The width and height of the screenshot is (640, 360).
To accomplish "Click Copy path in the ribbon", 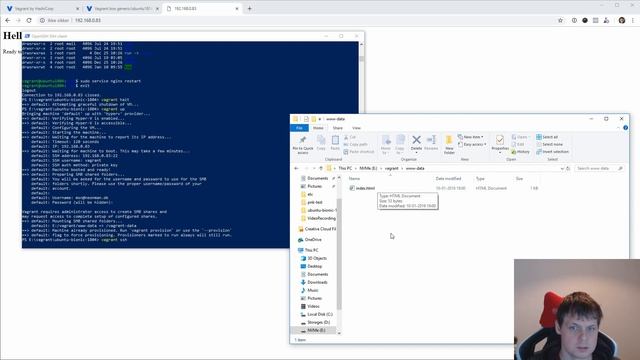I will [x=356, y=144].
